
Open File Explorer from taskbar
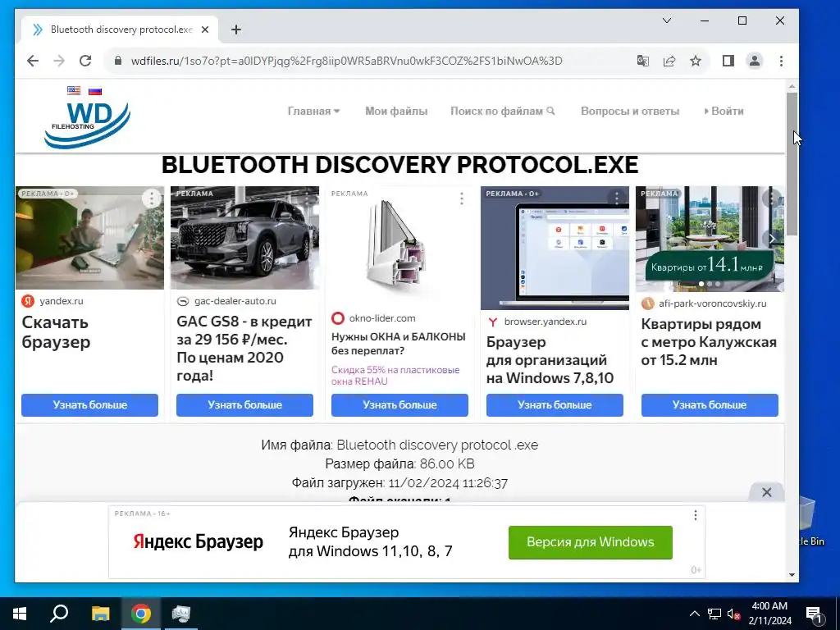pos(100,614)
